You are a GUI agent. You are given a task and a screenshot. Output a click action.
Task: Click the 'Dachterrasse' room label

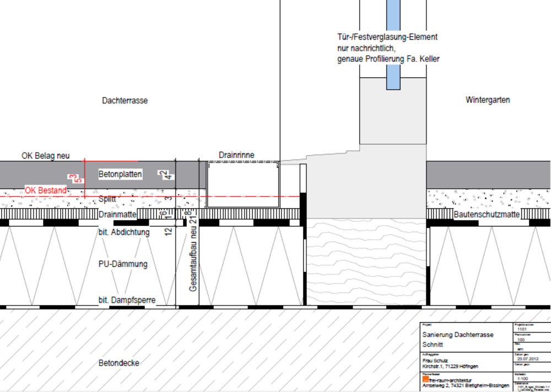pos(125,101)
